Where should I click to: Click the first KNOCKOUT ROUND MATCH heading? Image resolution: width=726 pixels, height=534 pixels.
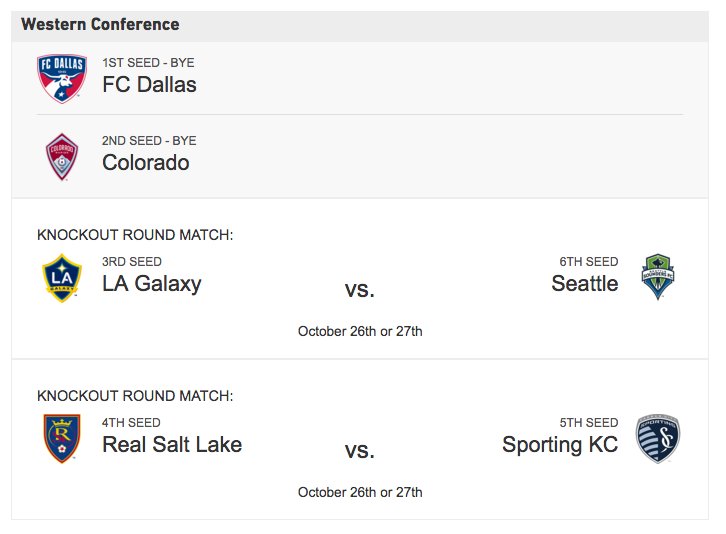(135, 235)
